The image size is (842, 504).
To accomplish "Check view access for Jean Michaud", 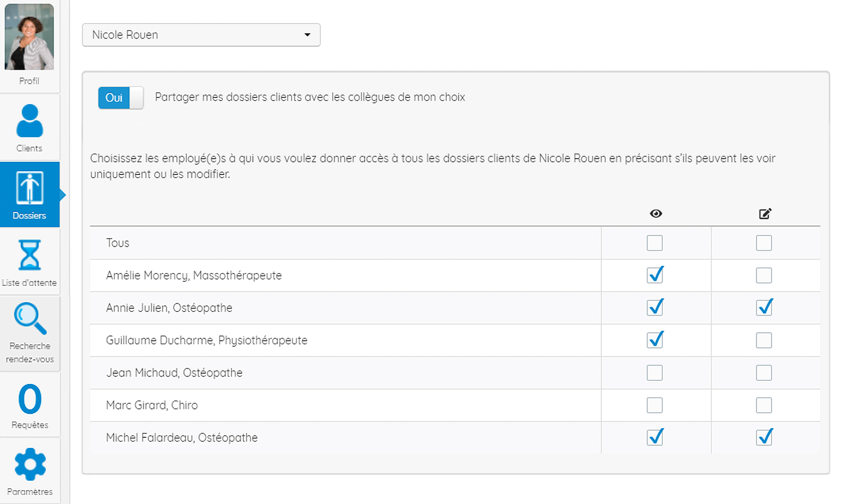I will tap(655, 373).
